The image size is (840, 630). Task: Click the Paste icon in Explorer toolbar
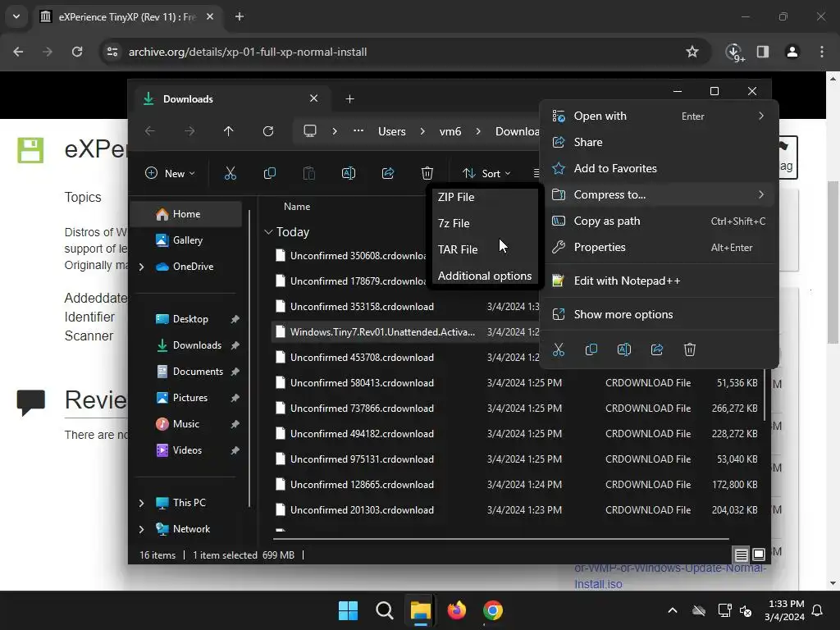click(x=309, y=173)
